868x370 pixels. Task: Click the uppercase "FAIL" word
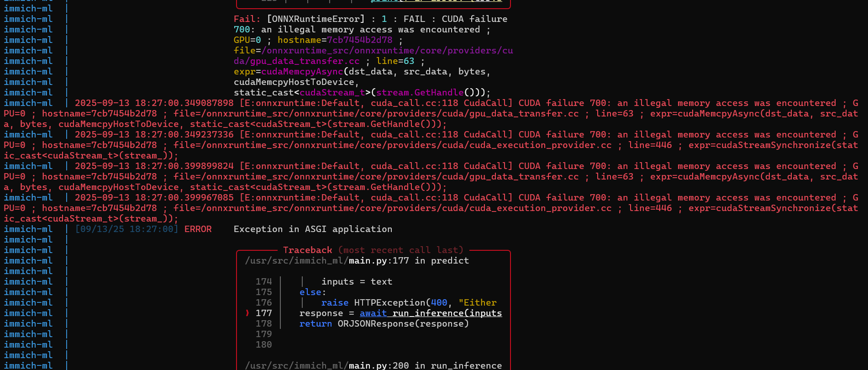414,19
